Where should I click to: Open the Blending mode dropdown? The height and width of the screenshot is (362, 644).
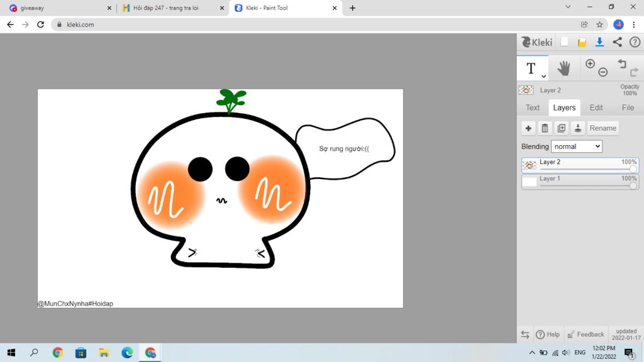(x=576, y=146)
